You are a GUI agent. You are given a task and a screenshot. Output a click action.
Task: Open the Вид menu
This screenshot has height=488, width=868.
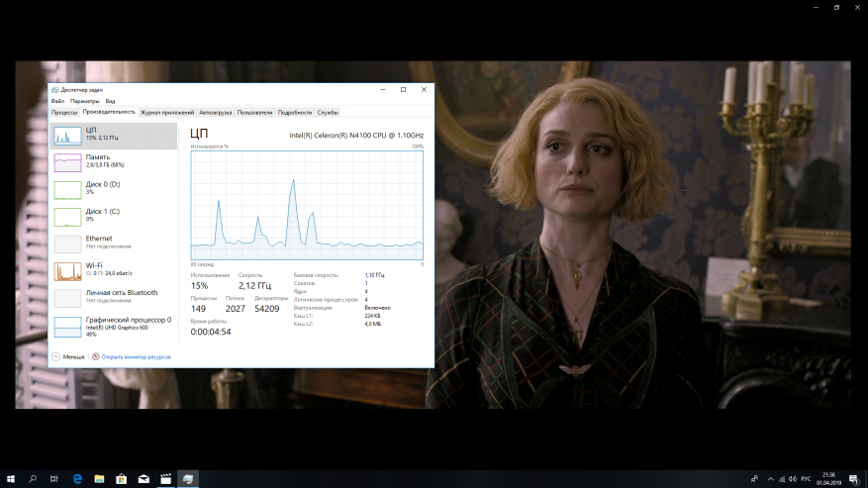tap(110, 101)
